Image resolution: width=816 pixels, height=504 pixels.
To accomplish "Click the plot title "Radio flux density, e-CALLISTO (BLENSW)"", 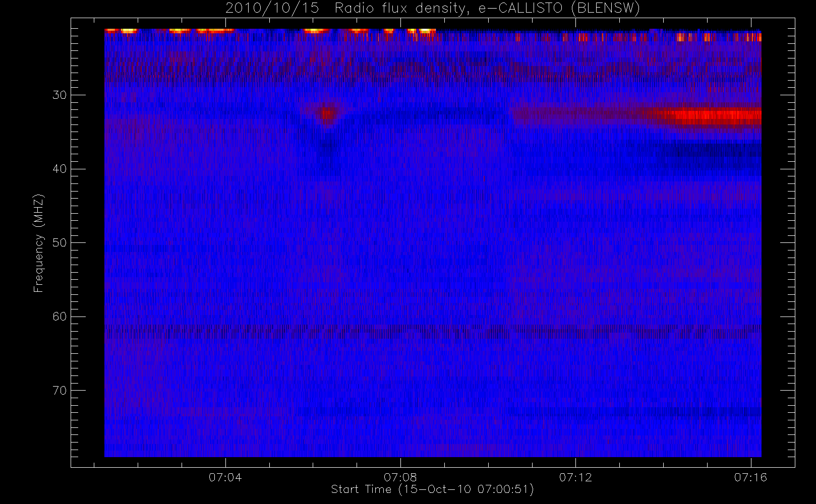I will point(487,9).
